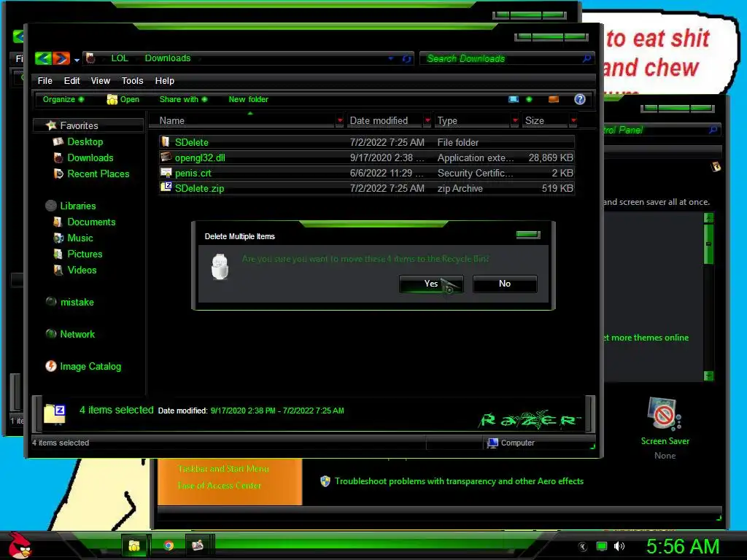747x560 pixels.
Task: Open Music library
Action: click(80, 238)
